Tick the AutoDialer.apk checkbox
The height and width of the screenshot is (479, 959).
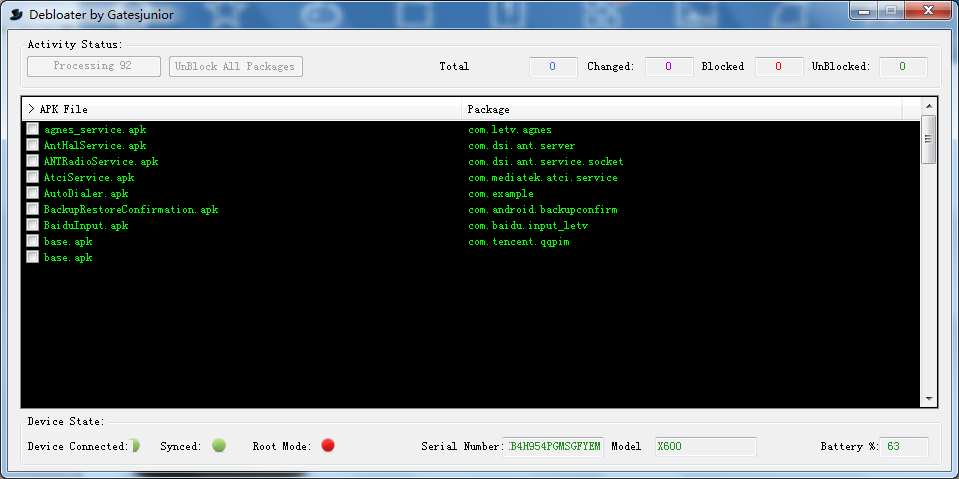32,193
